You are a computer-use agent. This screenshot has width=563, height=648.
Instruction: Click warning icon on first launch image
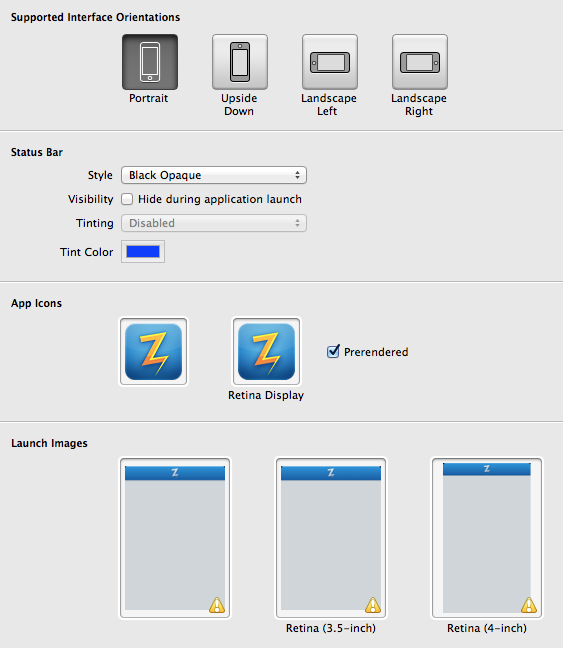(x=217, y=605)
